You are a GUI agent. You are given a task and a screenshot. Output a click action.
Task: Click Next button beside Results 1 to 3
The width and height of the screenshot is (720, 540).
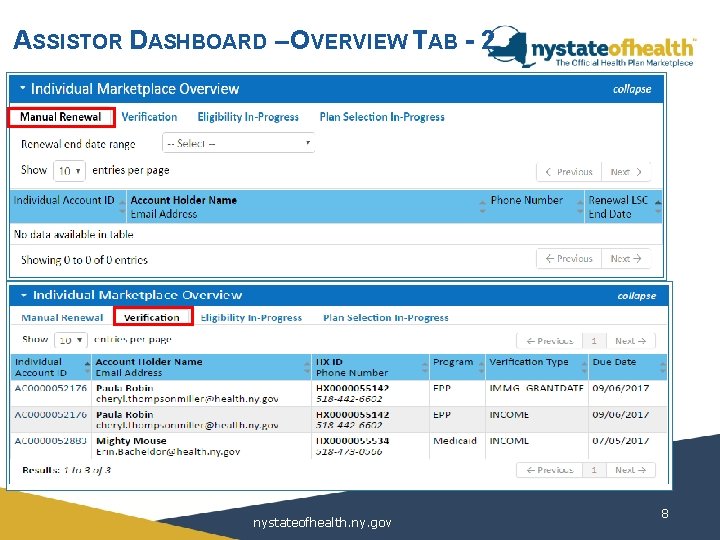(630, 470)
